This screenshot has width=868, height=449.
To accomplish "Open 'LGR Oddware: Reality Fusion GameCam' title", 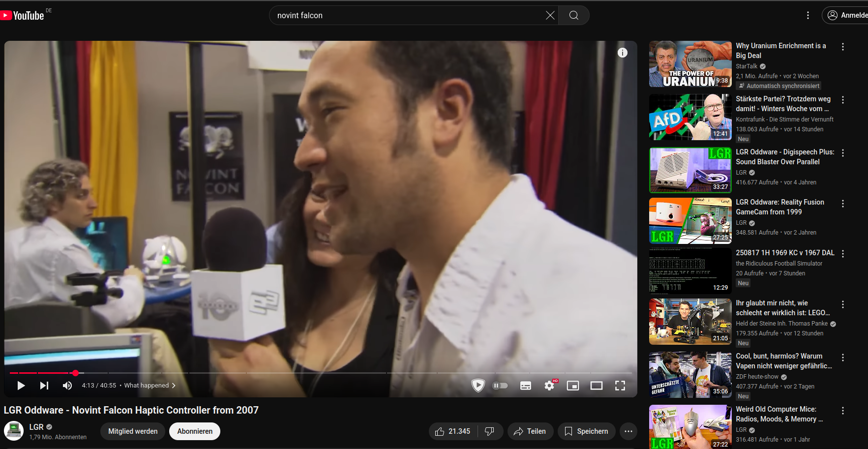I will pyautogui.click(x=780, y=207).
